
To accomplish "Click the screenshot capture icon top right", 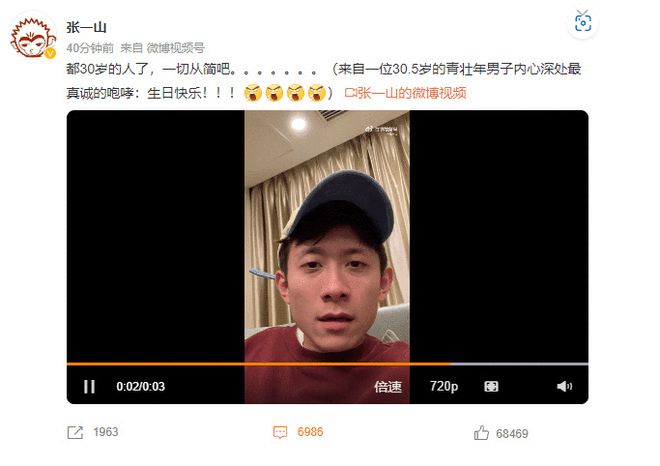I will [x=583, y=22].
